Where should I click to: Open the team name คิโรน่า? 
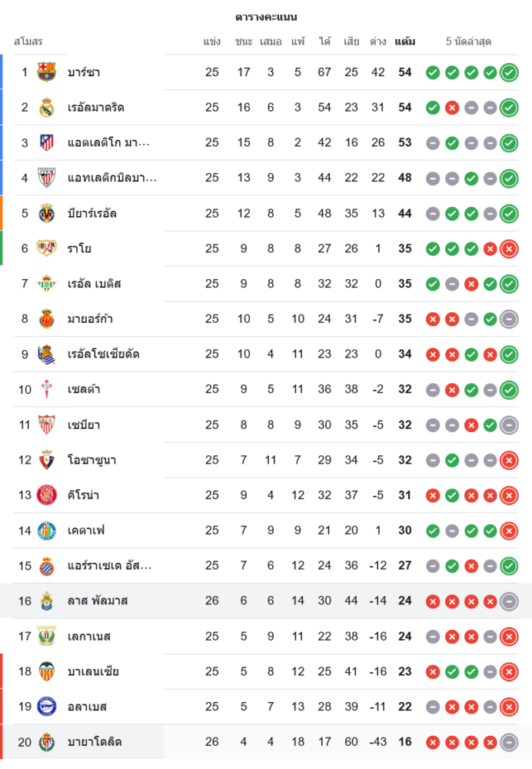(84, 495)
